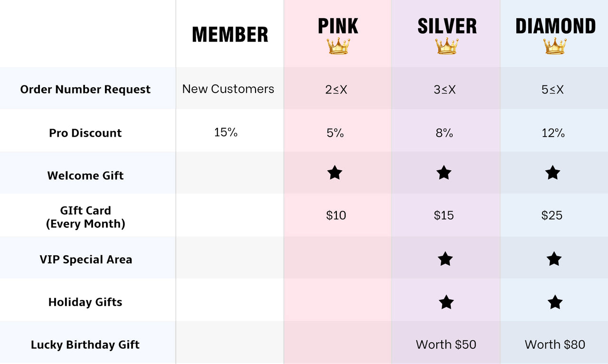Click the Holiday Gifts star for Diamond
The image size is (608, 364).
pos(555,302)
